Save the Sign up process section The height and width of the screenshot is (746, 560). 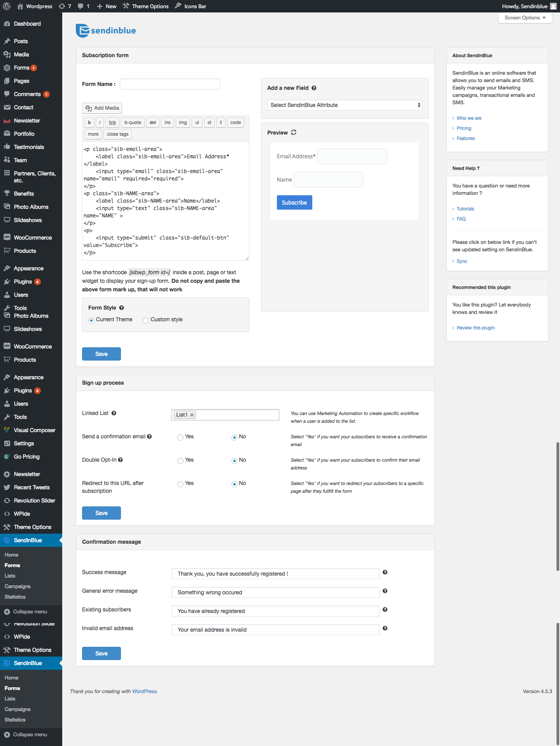[x=101, y=513]
